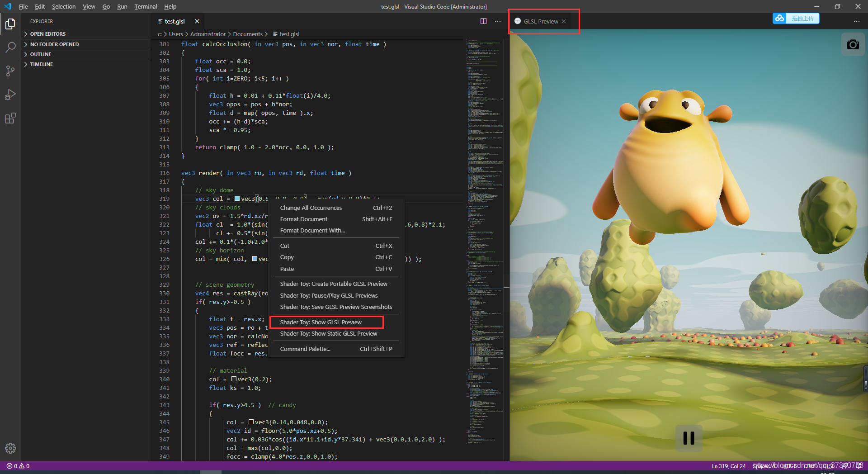Click the Documents breadcrumb
868x474 pixels.
coord(248,34)
